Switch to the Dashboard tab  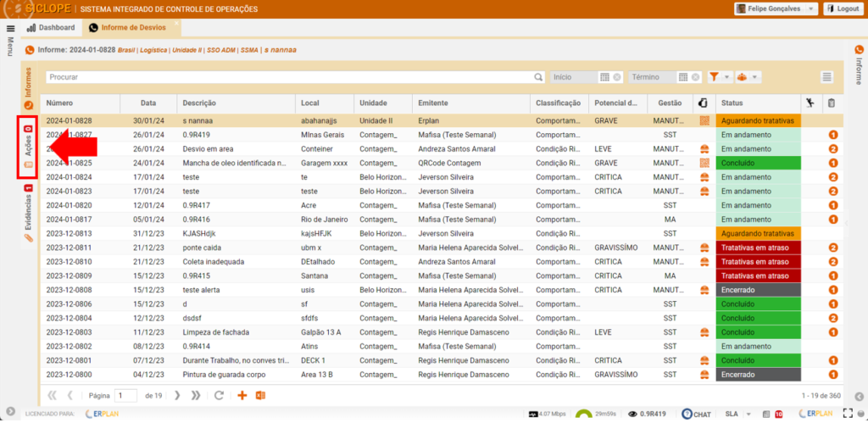pyautogui.click(x=50, y=28)
